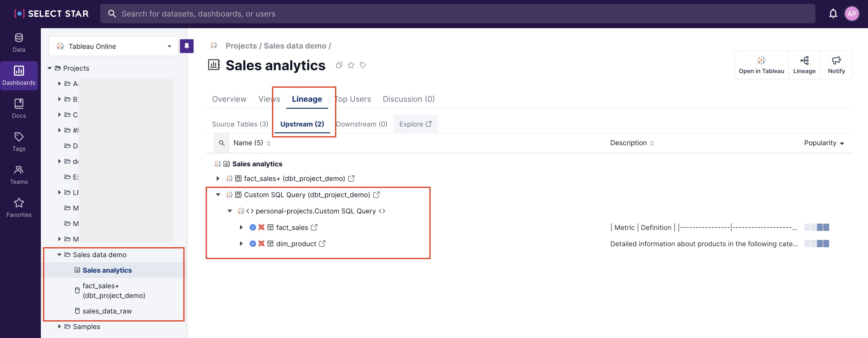Copy icon next to Sales analytics title
868x338 pixels.
(339, 65)
